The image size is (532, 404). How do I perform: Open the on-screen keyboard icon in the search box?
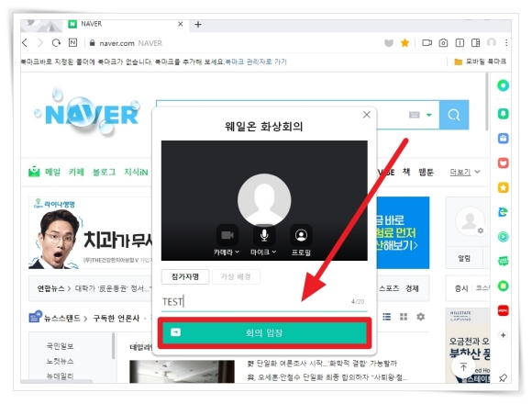(x=415, y=115)
